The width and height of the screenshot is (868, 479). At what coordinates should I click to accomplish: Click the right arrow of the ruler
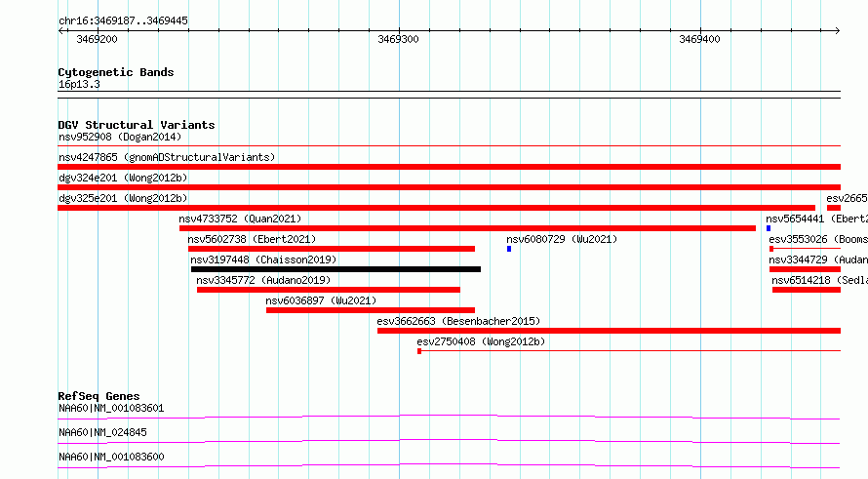tap(838, 30)
